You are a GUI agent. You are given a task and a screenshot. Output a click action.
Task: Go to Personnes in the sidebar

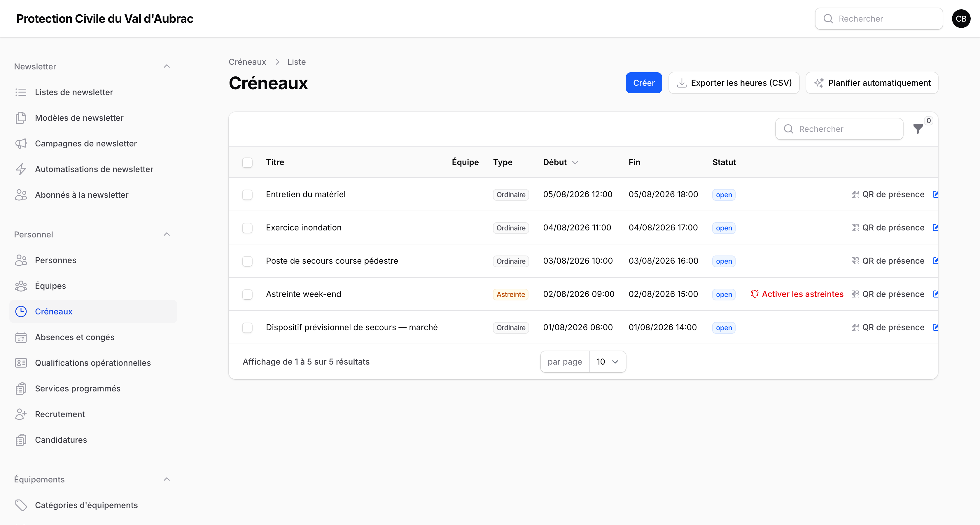93,260
